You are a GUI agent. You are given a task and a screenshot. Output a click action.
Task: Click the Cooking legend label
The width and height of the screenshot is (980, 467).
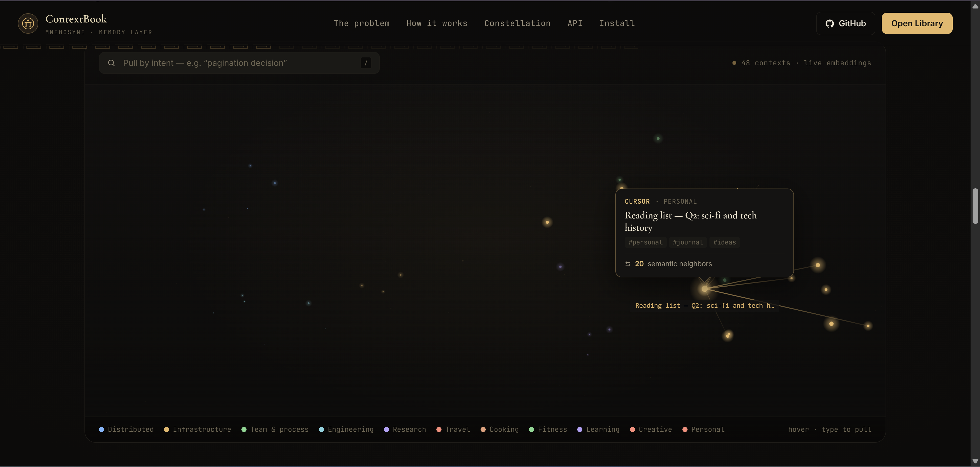[x=504, y=429]
